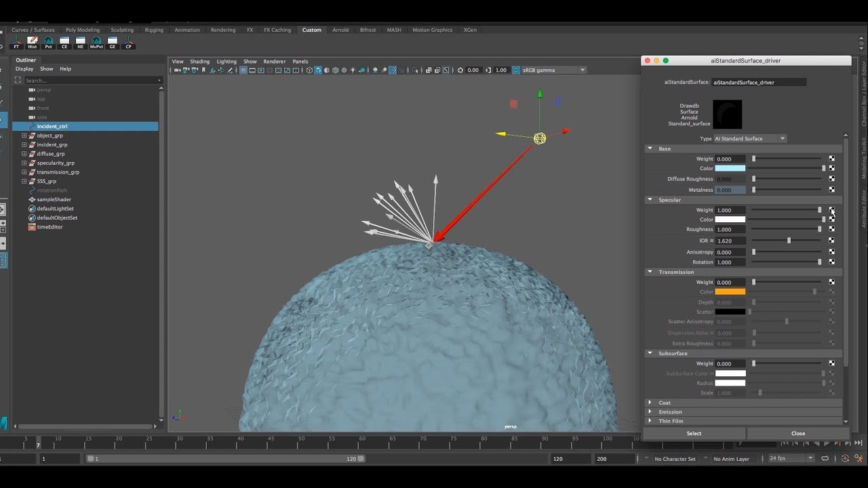This screenshot has width=868, height=488.
Task: Click the IOR slider
Action: pyautogui.click(x=787, y=241)
